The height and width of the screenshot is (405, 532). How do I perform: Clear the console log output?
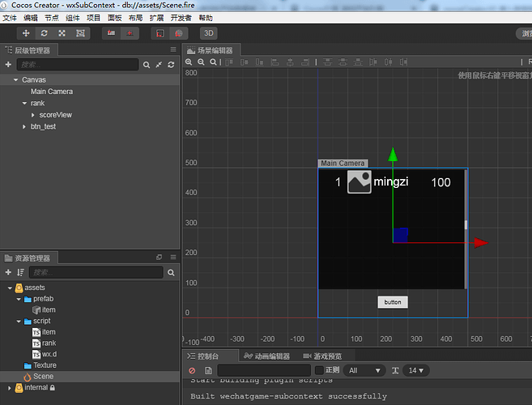(192, 370)
